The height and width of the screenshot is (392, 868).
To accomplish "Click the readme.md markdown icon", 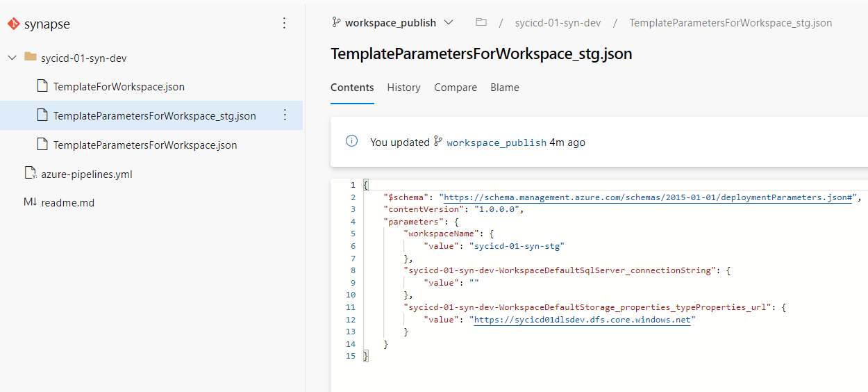I will [x=30, y=202].
